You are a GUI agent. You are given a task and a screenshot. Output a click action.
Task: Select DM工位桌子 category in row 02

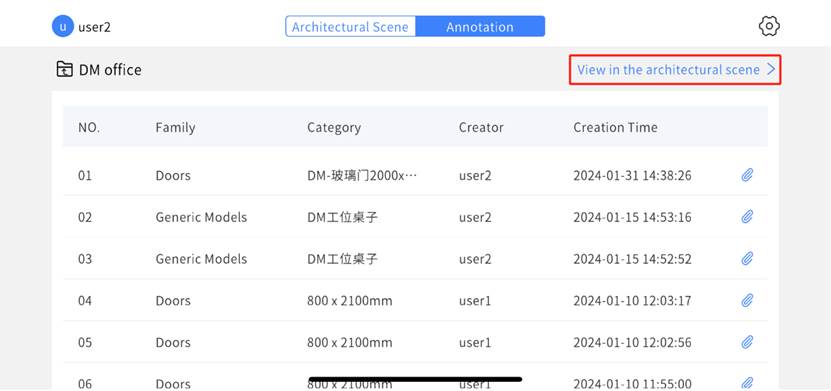pyautogui.click(x=342, y=217)
